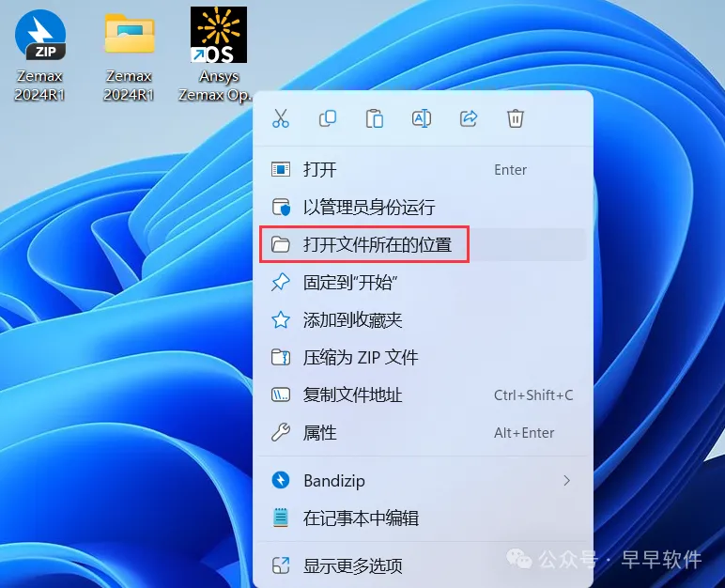Viewport: 725px width, 588px height.
Task: Click the Delete trash can icon
Action: coord(515,118)
